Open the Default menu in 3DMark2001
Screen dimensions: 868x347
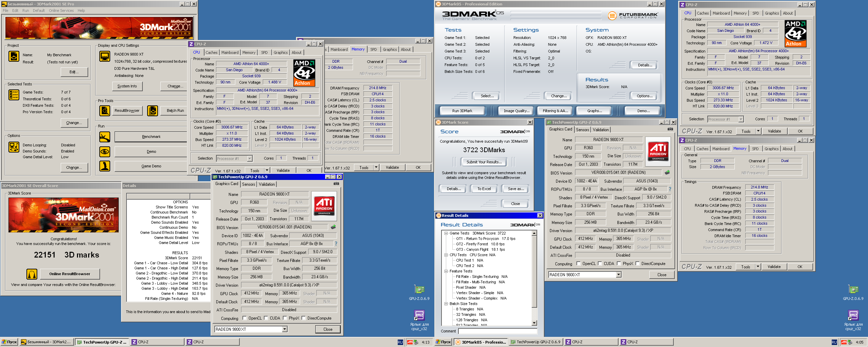pyautogui.click(x=39, y=11)
